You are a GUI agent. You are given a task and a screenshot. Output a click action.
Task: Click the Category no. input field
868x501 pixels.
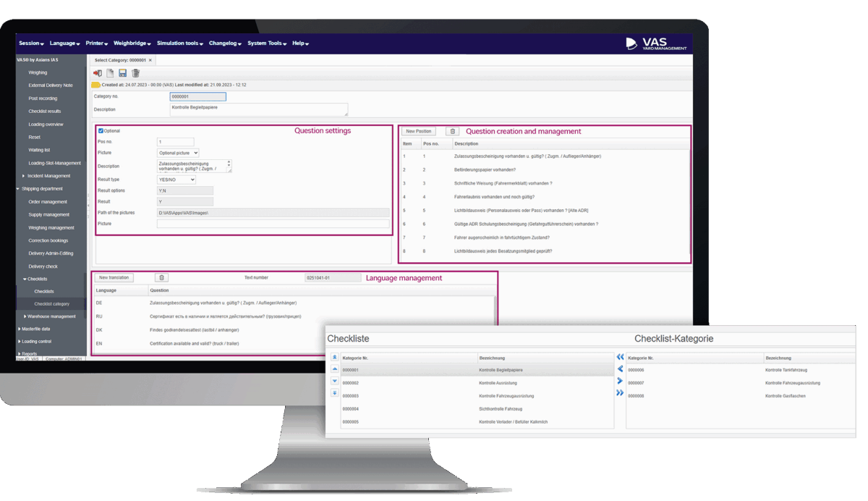[197, 96]
